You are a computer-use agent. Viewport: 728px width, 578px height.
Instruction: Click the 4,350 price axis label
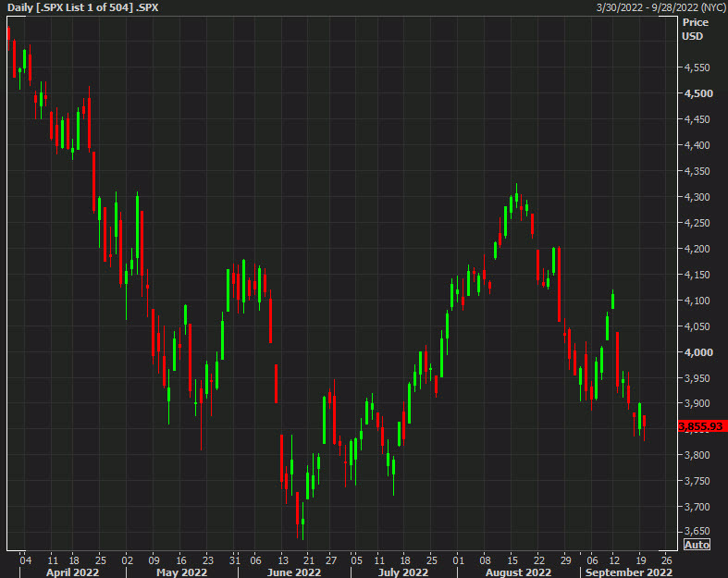(697, 171)
